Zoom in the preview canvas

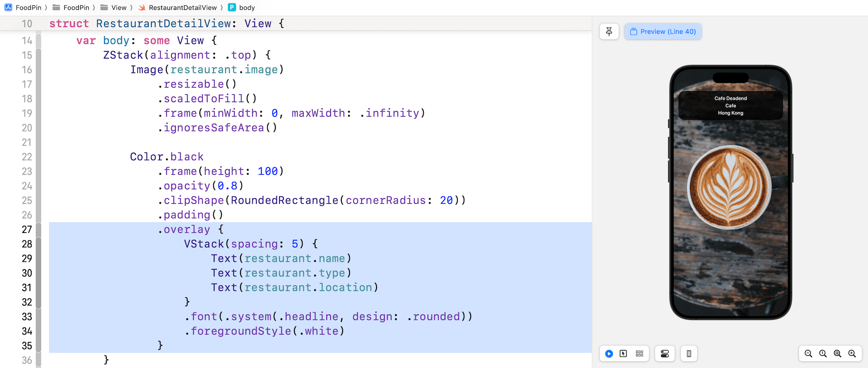point(852,354)
